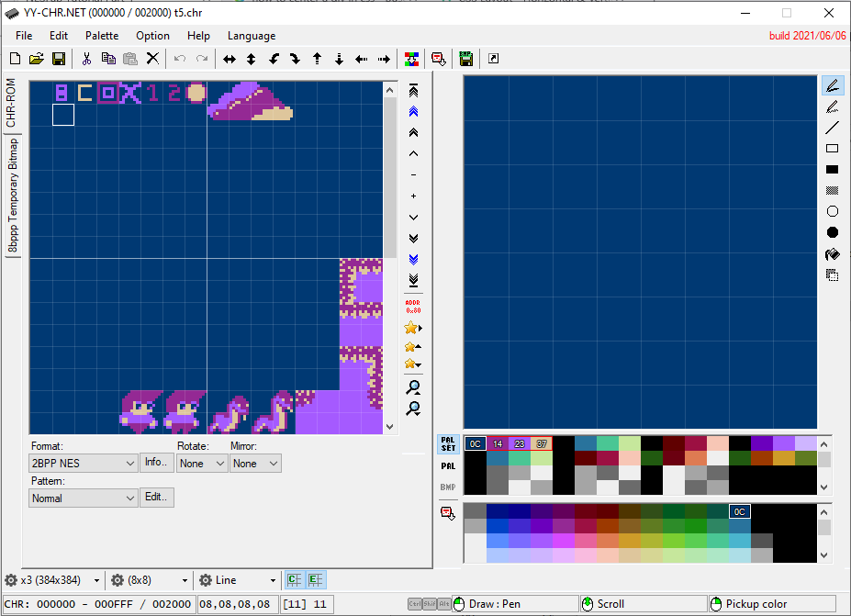Screen dimensions: 851x616
Task: Click the Save file icon
Action: pyautogui.click(x=58, y=59)
